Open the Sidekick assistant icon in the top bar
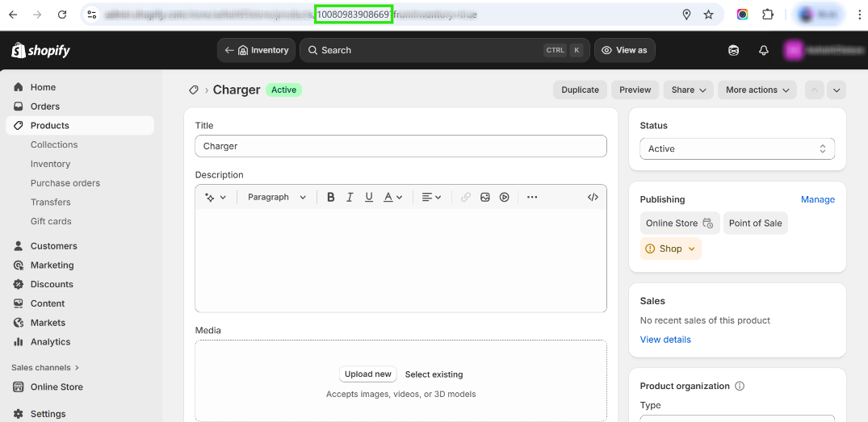The width and height of the screenshot is (868, 422). pos(733,50)
